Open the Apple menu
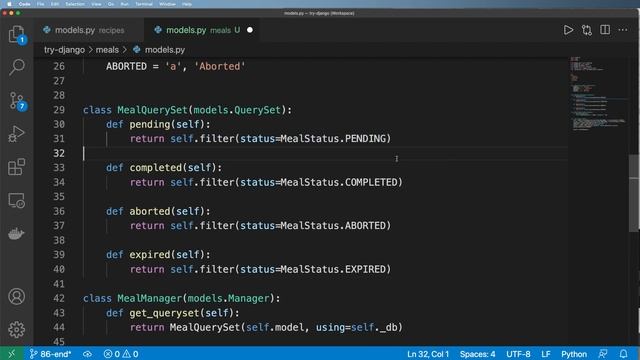This screenshot has height=360, width=640. (x=9, y=4)
